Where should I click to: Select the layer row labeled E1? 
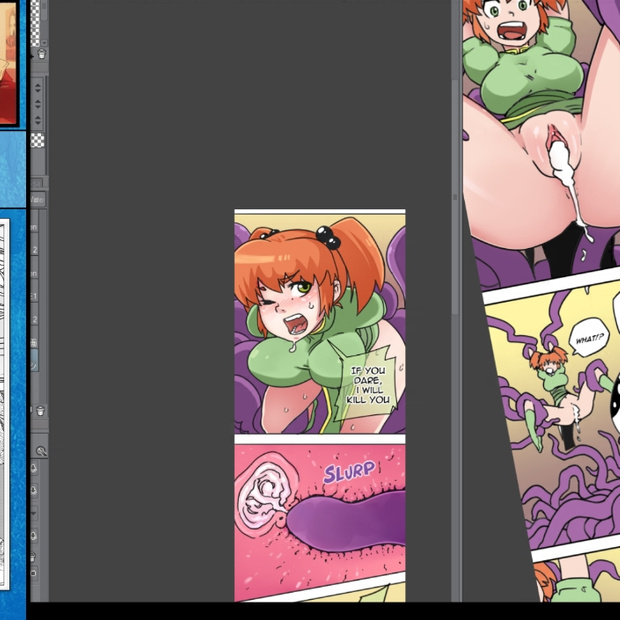(x=35, y=297)
